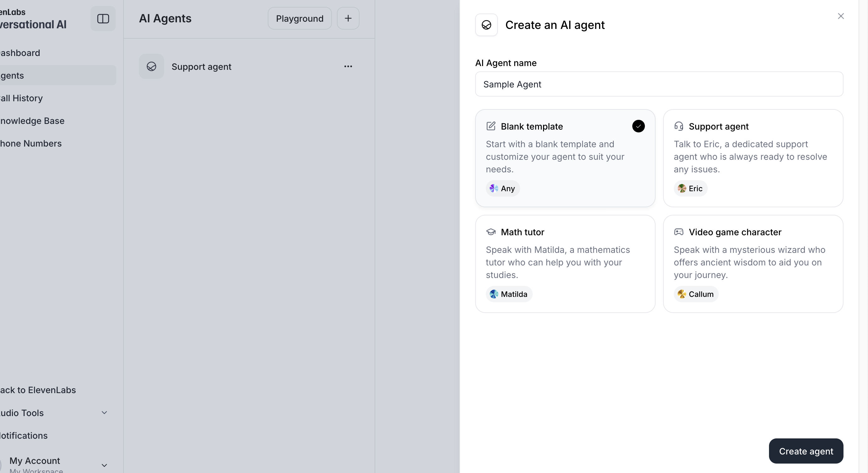Click the pencil icon on the Blank template card
The image size is (868, 473).
point(491,126)
